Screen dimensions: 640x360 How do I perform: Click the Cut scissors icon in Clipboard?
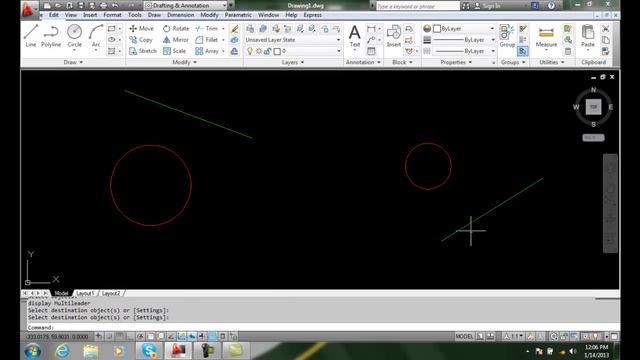tap(606, 29)
